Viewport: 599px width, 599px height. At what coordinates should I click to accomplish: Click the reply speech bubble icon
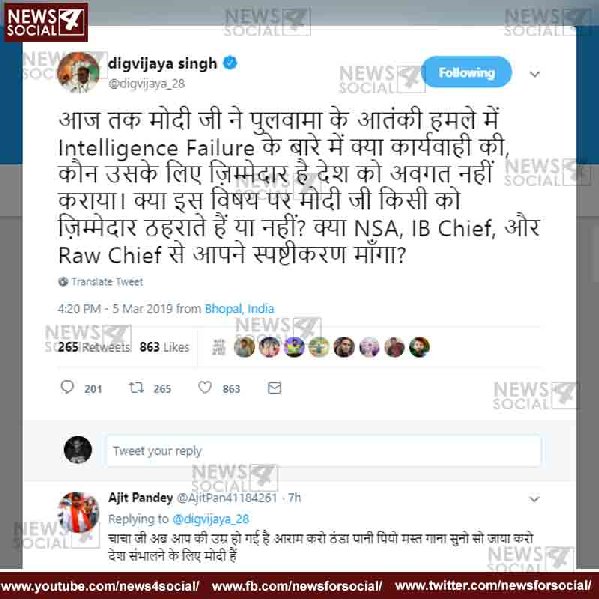pos(67,387)
